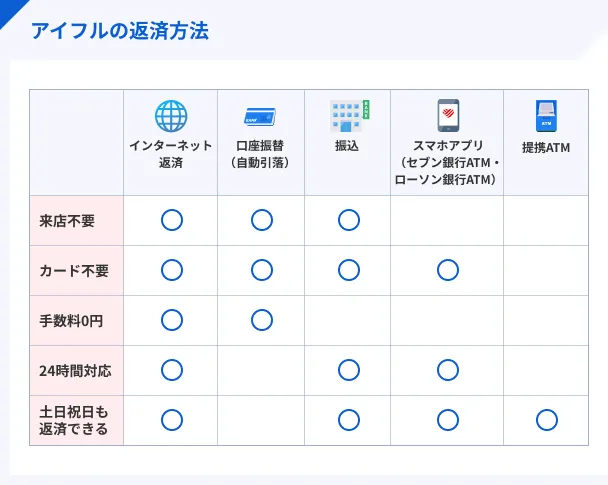Screen dimensions: 608x485
Task: Click the アイフルの返済方法 heading
Action: pyautogui.click(x=119, y=31)
